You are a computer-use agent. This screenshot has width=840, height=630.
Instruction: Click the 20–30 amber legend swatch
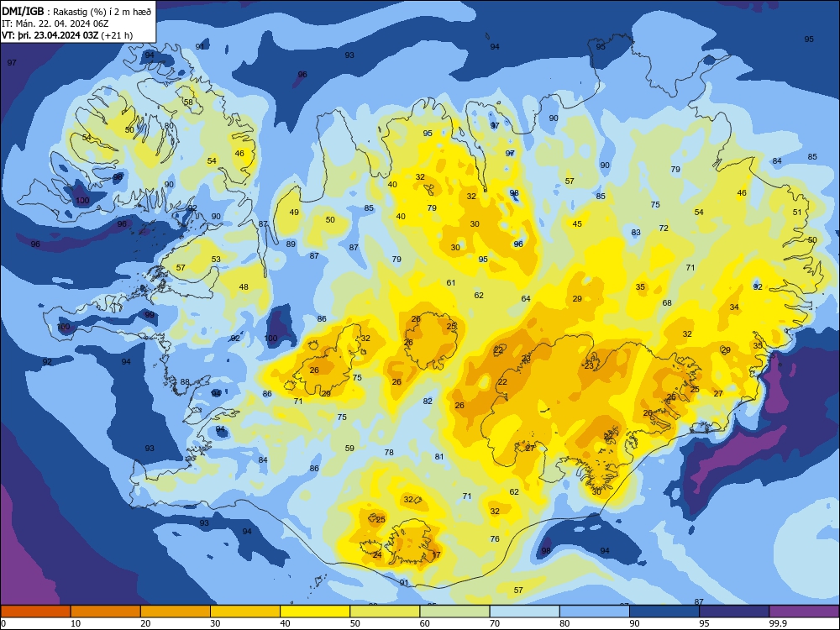[x=176, y=612]
